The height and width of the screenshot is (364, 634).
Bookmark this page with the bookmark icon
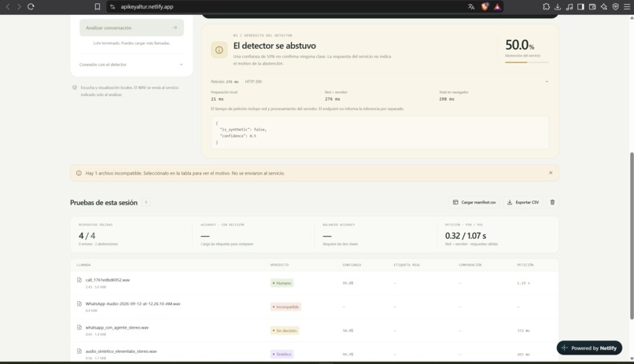(98, 7)
